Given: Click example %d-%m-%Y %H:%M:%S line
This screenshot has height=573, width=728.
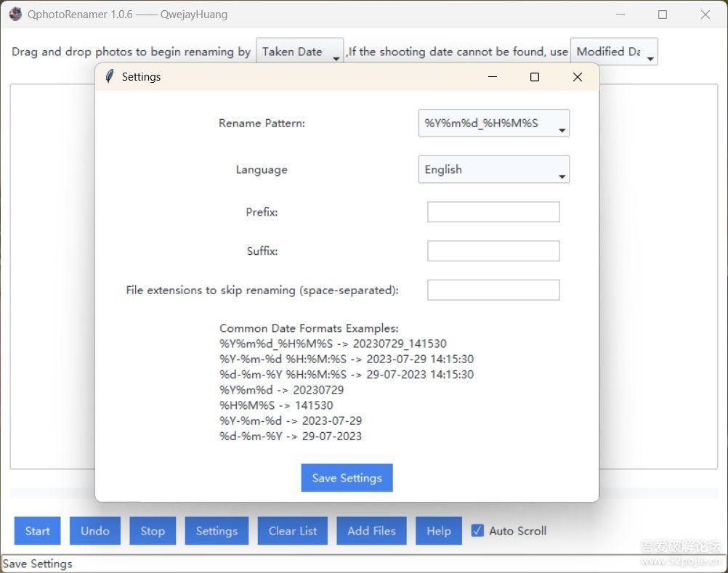Looking at the screenshot, I should [347, 375].
